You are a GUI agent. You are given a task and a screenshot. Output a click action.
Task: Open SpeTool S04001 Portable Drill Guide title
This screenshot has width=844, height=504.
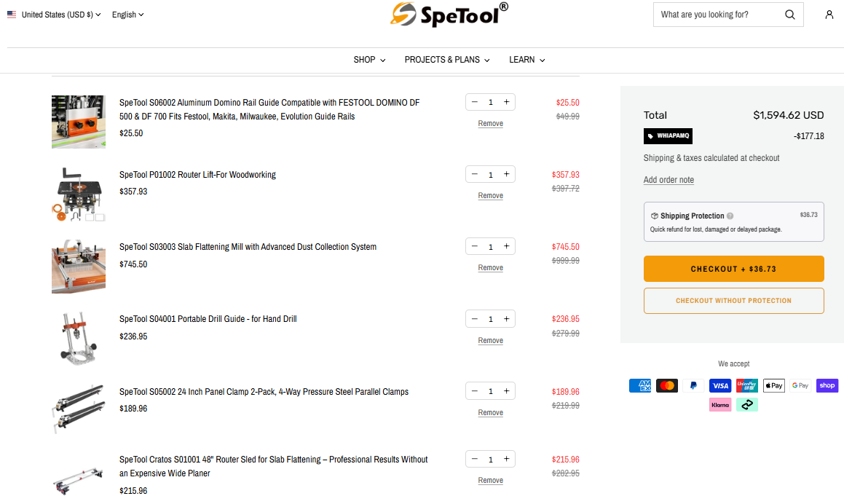208,319
